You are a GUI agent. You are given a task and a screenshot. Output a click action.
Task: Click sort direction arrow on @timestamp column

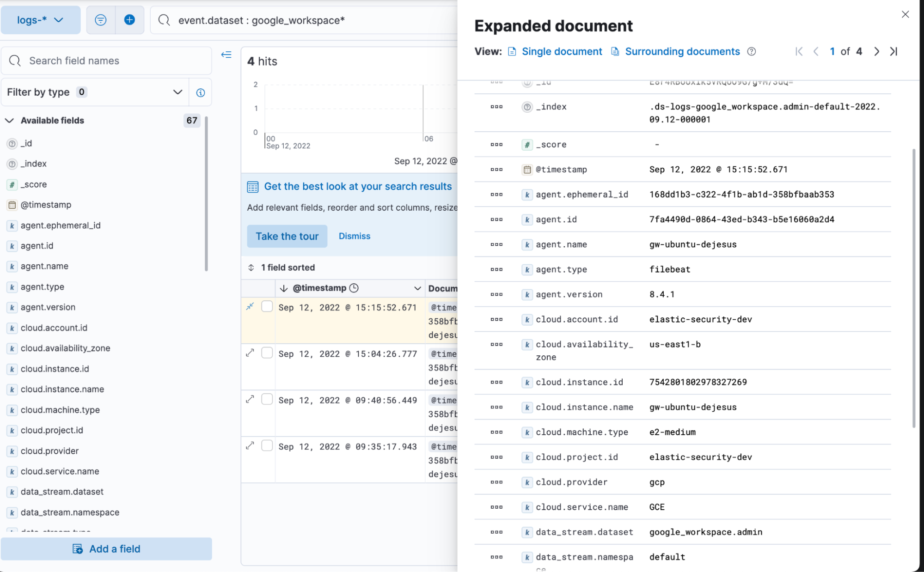point(284,288)
